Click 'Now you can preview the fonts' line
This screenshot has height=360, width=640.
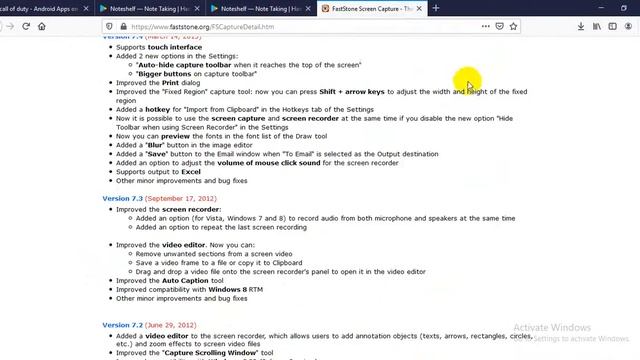221,136
